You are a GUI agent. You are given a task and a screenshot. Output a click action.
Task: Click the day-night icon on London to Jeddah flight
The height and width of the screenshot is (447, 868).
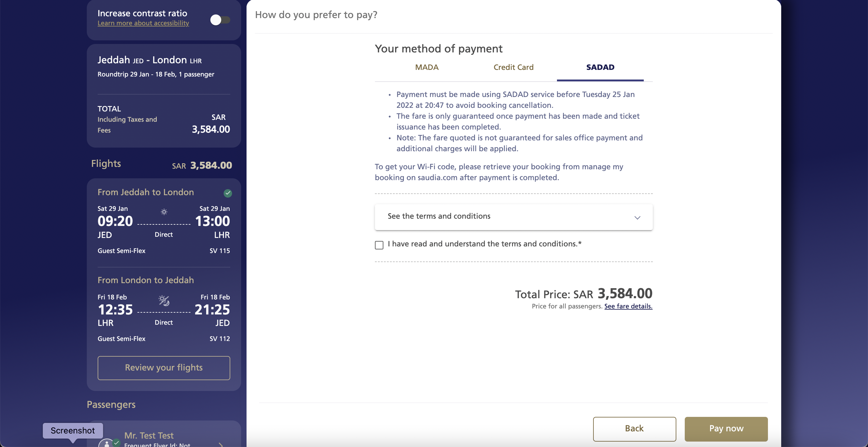[x=164, y=300]
